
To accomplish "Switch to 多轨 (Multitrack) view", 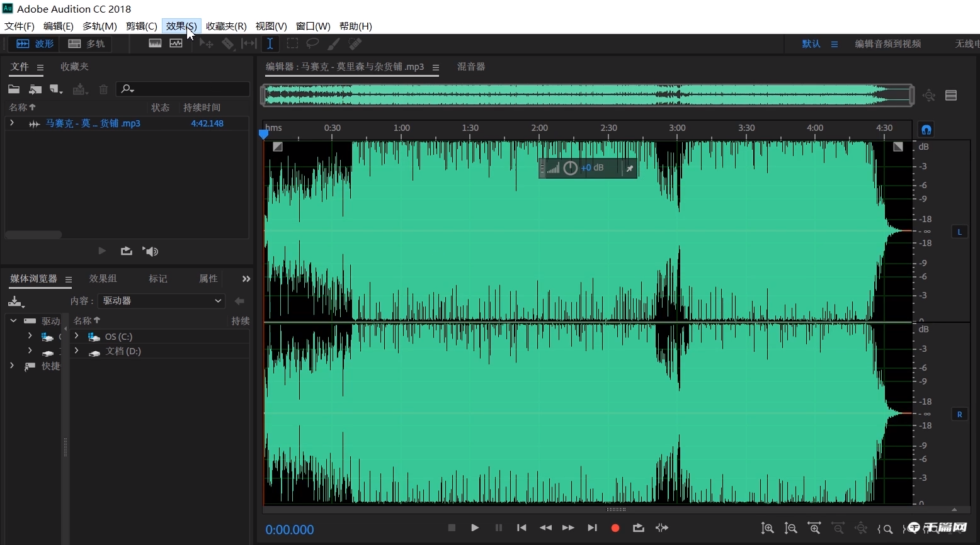I will click(x=86, y=43).
